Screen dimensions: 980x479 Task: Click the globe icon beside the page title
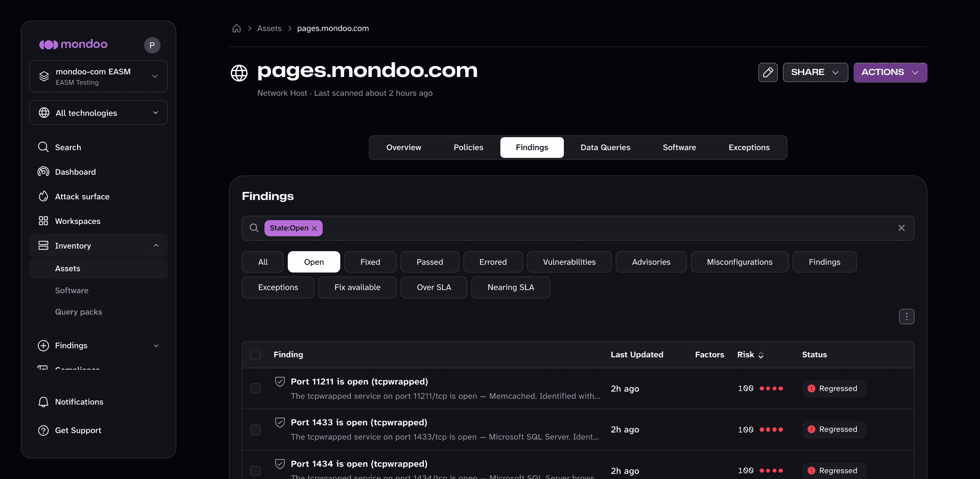(239, 73)
